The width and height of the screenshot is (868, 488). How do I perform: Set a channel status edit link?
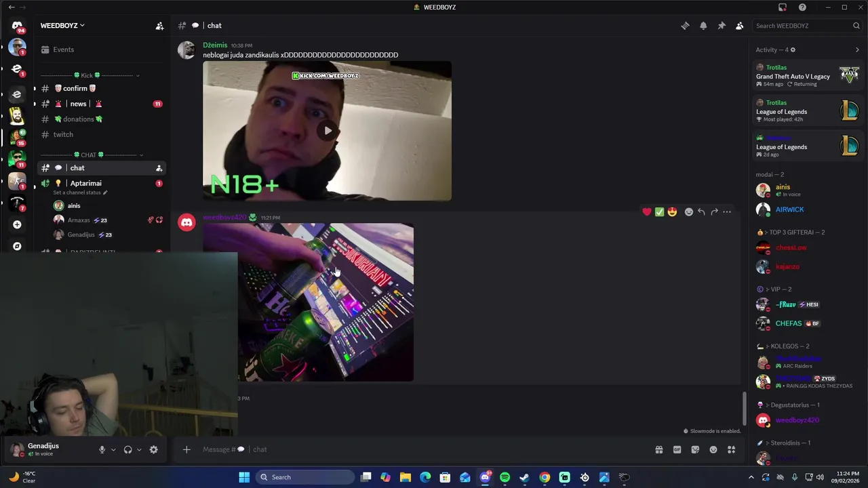click(x=80, y=192)
